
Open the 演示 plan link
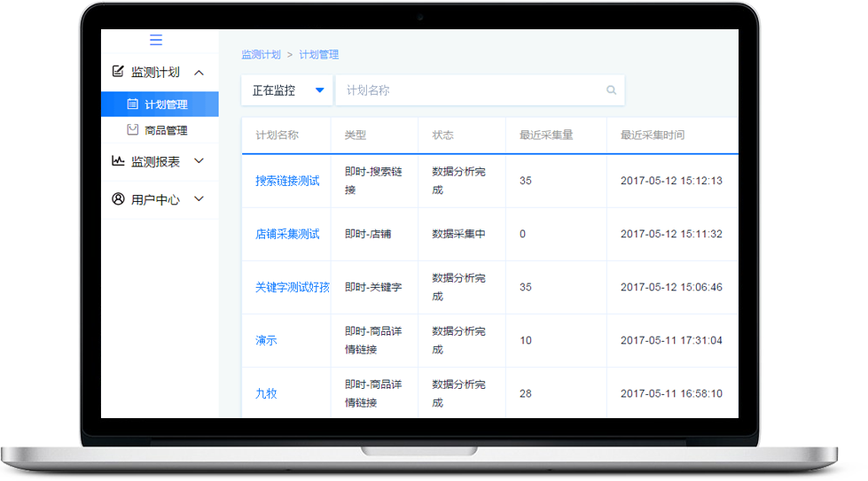(x=266, y=340)
